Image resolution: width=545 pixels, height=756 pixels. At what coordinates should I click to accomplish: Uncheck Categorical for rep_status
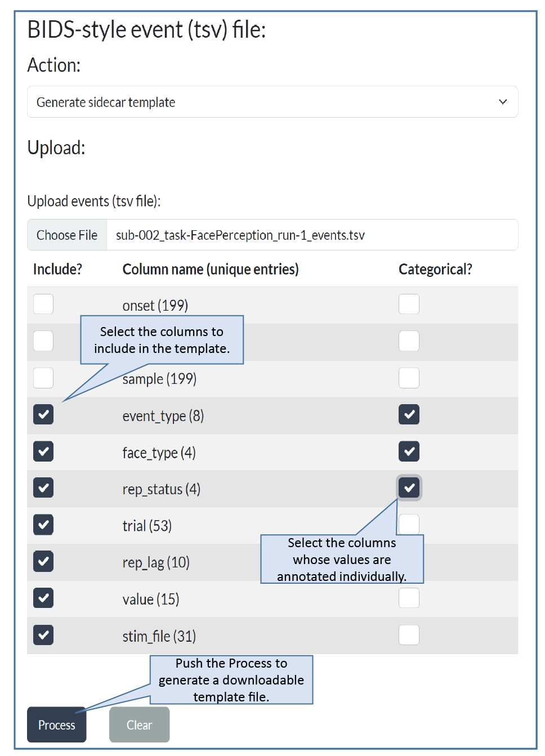click(409, 488)
